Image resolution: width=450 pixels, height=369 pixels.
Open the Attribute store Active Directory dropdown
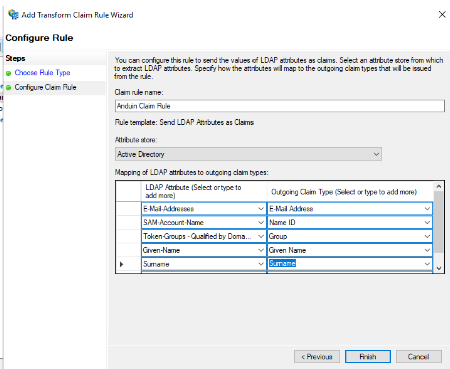(x=248, y=154)
